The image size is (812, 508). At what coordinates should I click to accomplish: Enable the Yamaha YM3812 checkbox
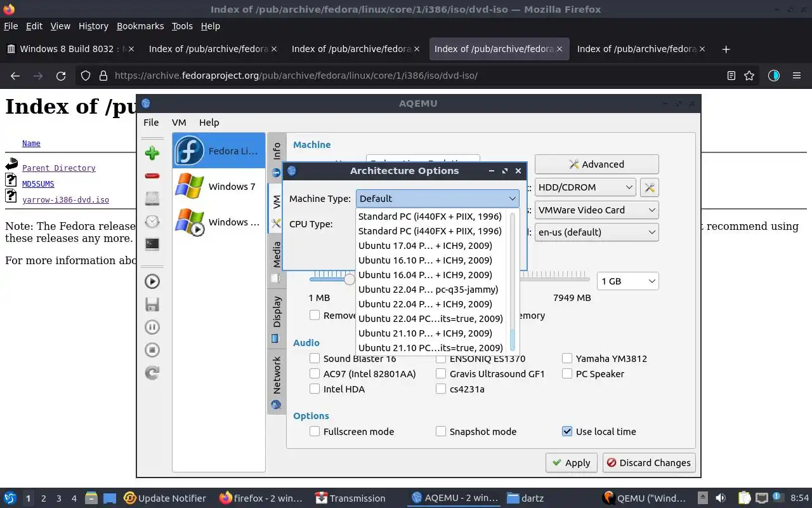point(567,358)
